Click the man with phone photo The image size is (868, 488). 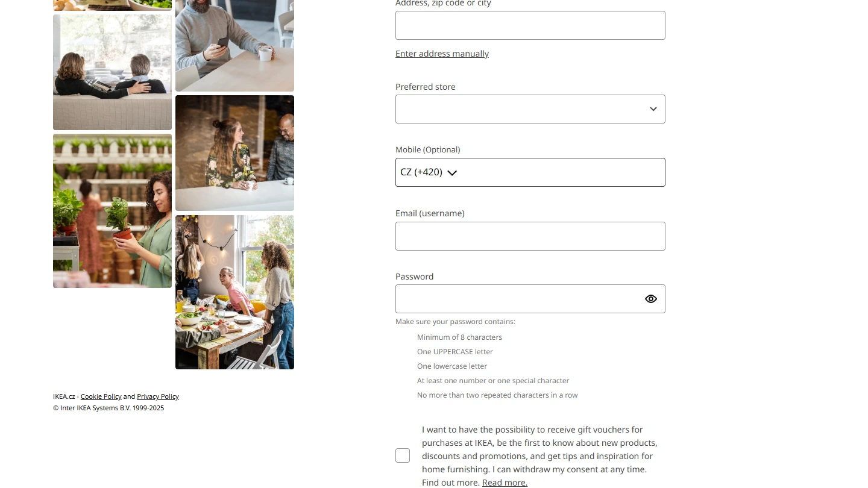pyautogui.click(x=234, y=45)
